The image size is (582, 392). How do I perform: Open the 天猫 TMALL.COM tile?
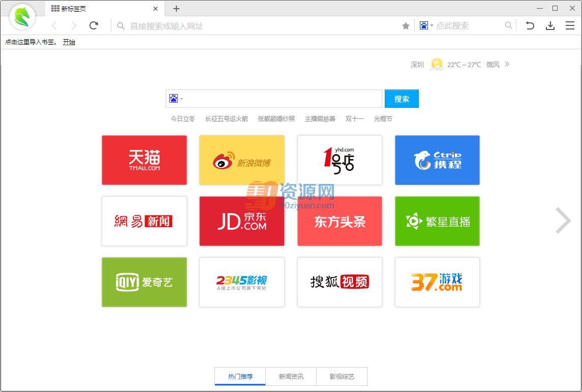click(x=144, y=160)
